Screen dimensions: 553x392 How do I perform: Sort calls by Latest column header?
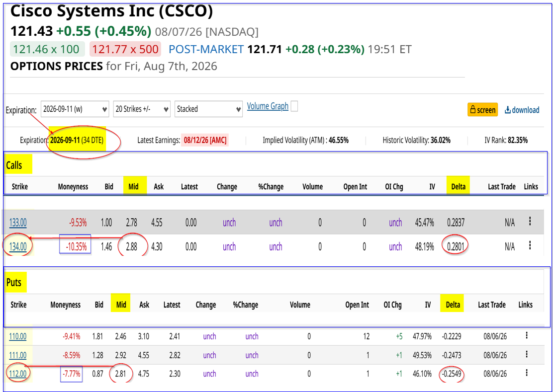(x=189, y=187)
